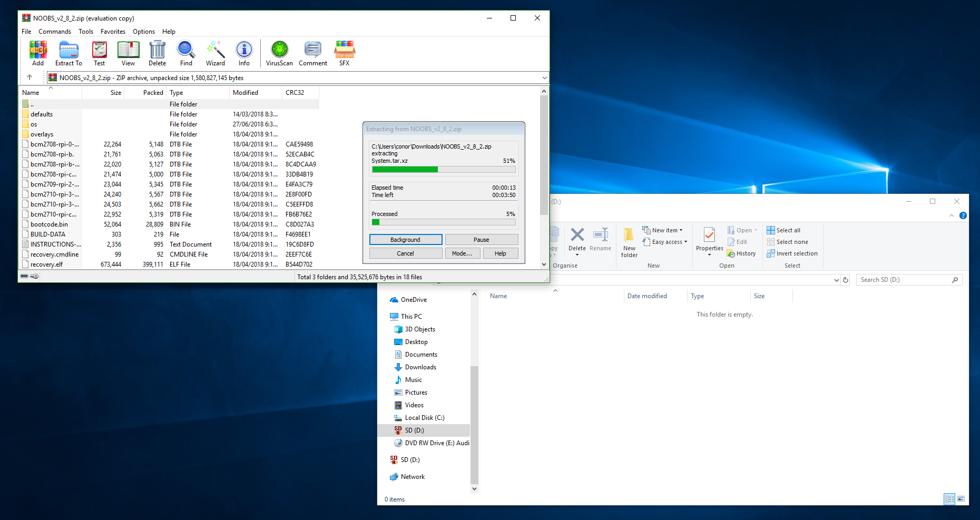Expand the Easy access dropdown
The image size is (980, 520).
point(669,242)
